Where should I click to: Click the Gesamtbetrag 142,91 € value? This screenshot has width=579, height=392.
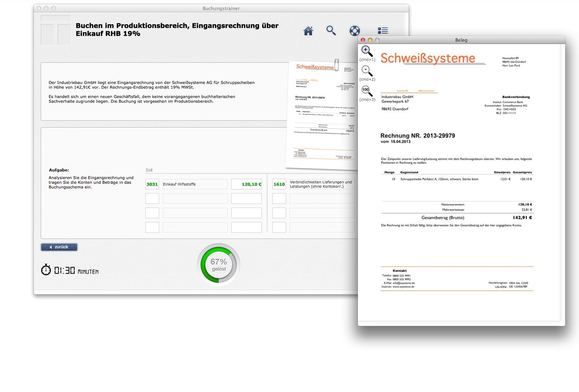click(522, 218)
